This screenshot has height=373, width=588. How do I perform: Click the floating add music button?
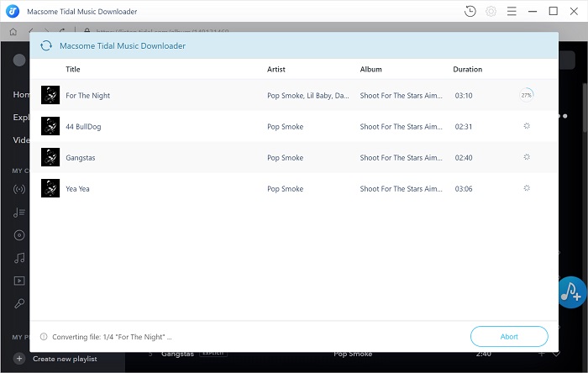click(x=571, y=292)
